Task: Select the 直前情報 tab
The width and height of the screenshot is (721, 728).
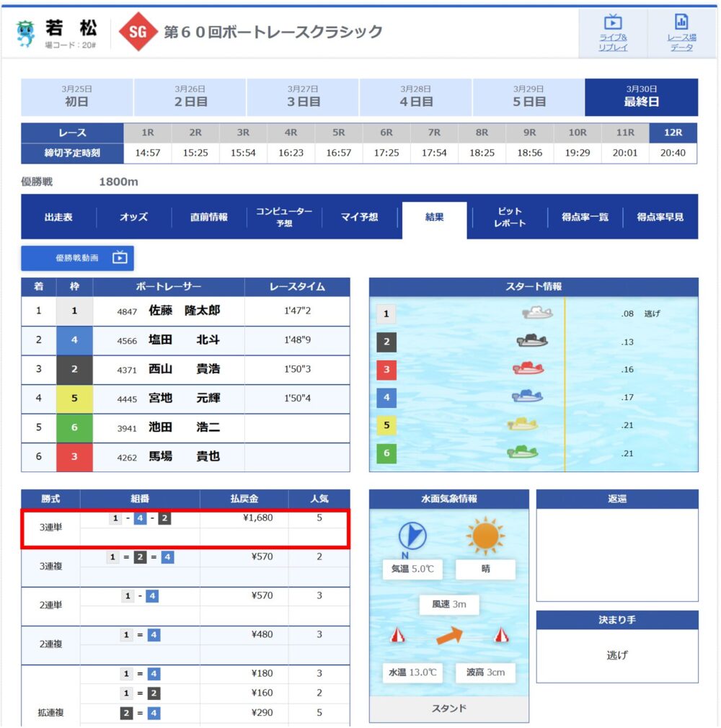Action: 209,217
